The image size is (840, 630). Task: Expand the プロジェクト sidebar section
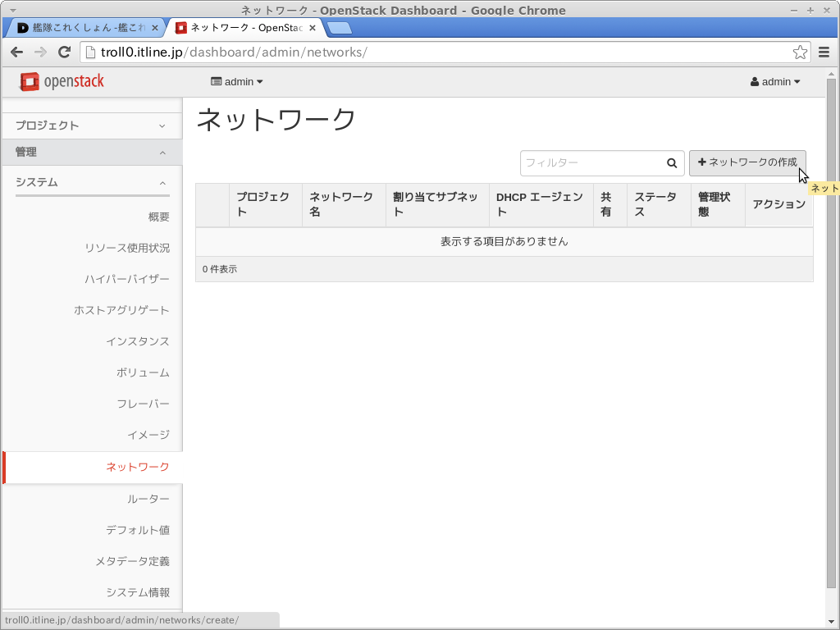pyautogui.click(x=91, y=126)
